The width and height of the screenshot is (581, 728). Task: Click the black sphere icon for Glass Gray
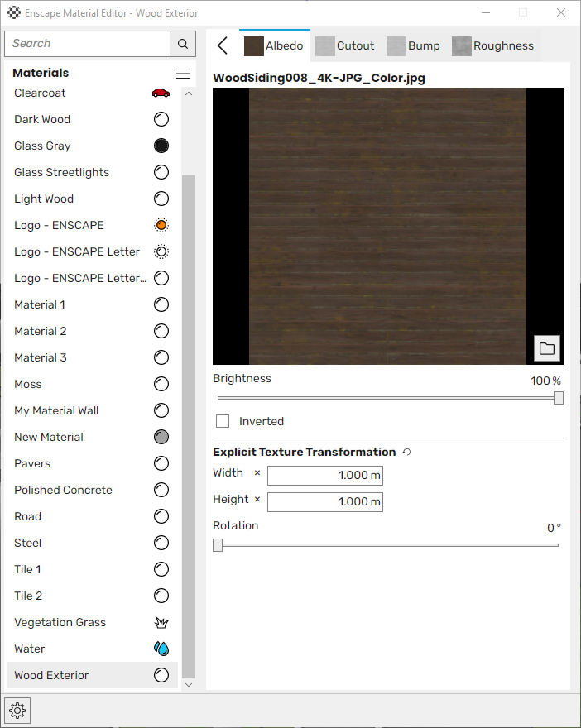tap(161, 146)
